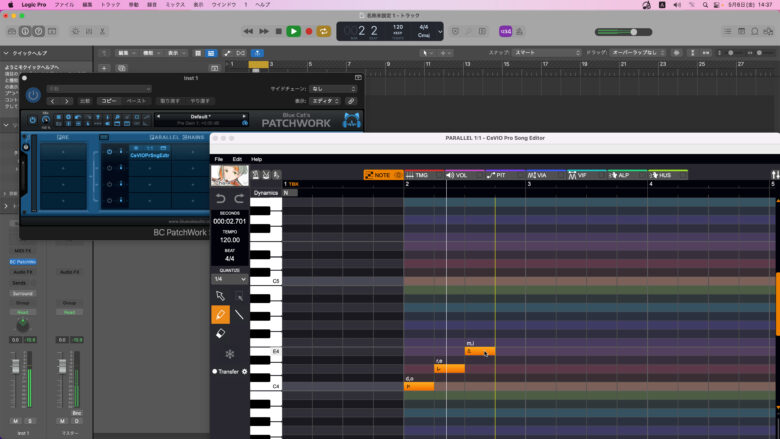Select the eraser tool in CeVIO editor

220,334
